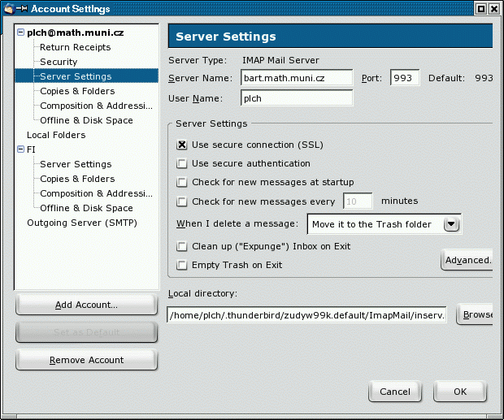Collapse the FI account tree
504x420 pixels.
coord(20,149)
